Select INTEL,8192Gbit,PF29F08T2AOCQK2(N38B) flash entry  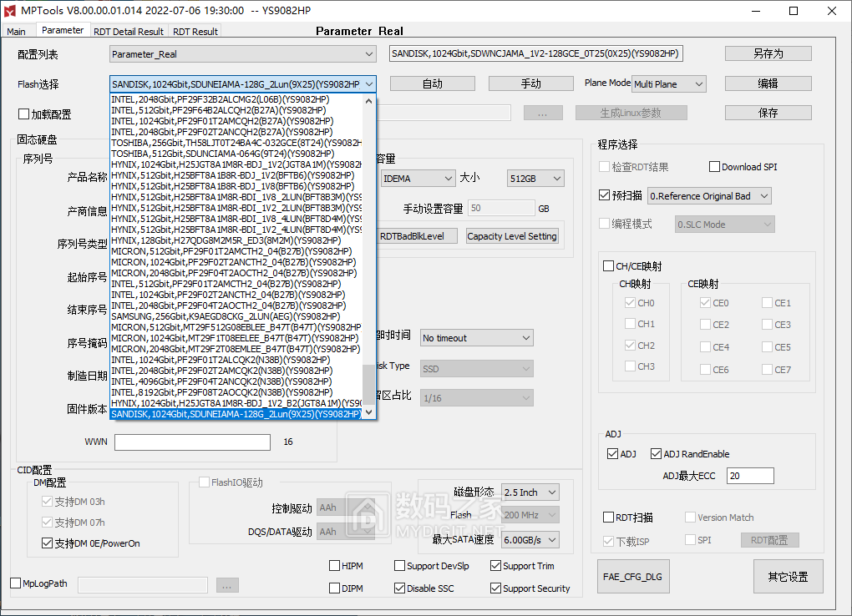tap(236, 393)
